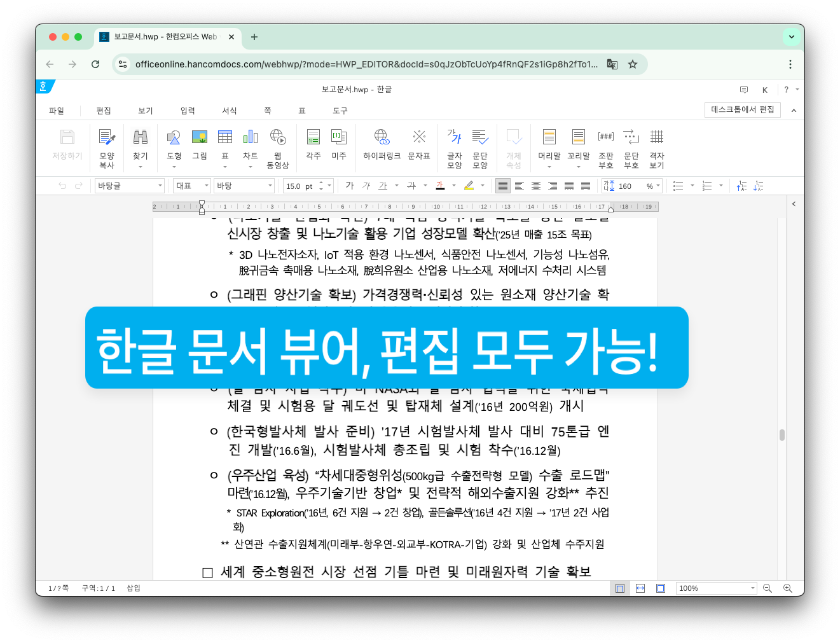This screenshot has height=643, width=840.
Task: Open the 100% zoom dropdown
Action: pyautogui.click(x=717, y=588)
